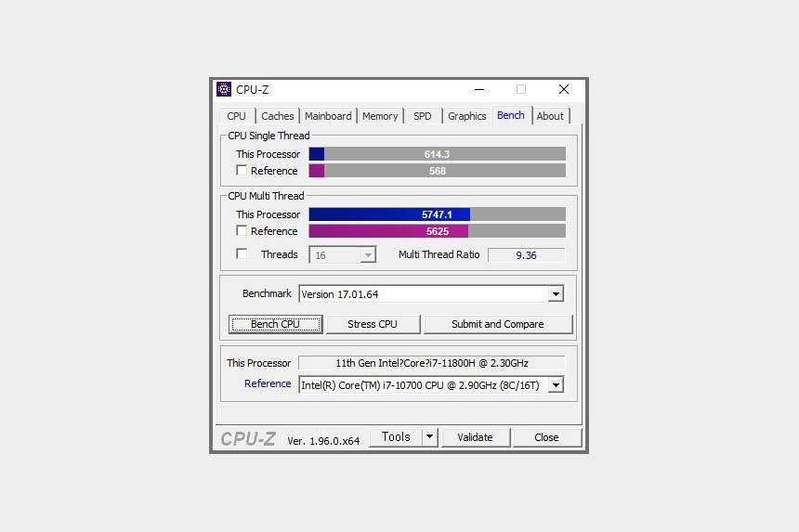
Task: Start the Stress CPU test
Action: tap(373, 324)
